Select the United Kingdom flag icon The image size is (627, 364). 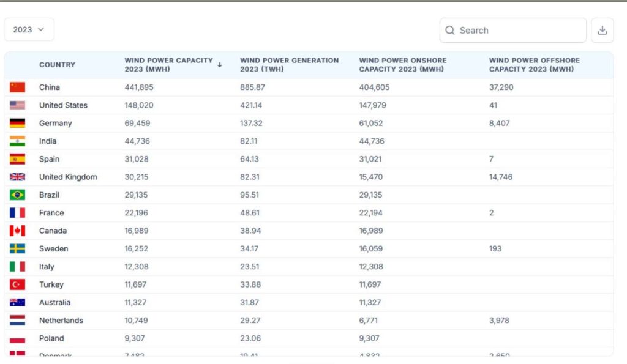[x=17, y=177]
